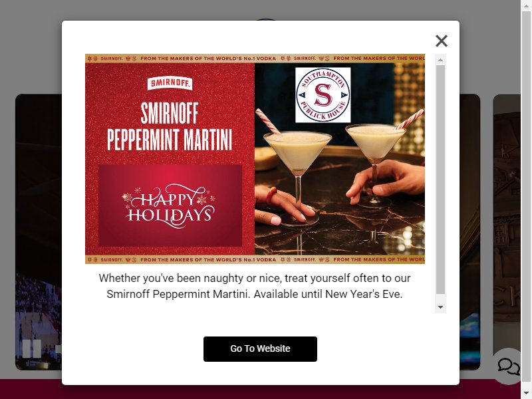
Task: Click the popup's vertical scrollbar thumb
Action: (x=440, y=180)
